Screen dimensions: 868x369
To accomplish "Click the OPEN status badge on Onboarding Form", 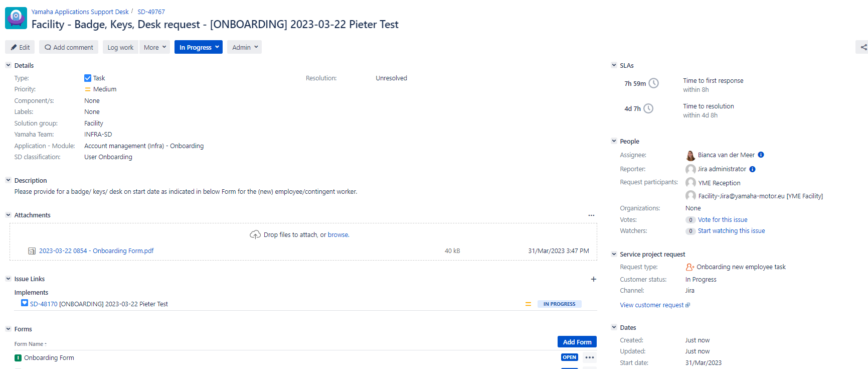I will [x=570, y=357].
